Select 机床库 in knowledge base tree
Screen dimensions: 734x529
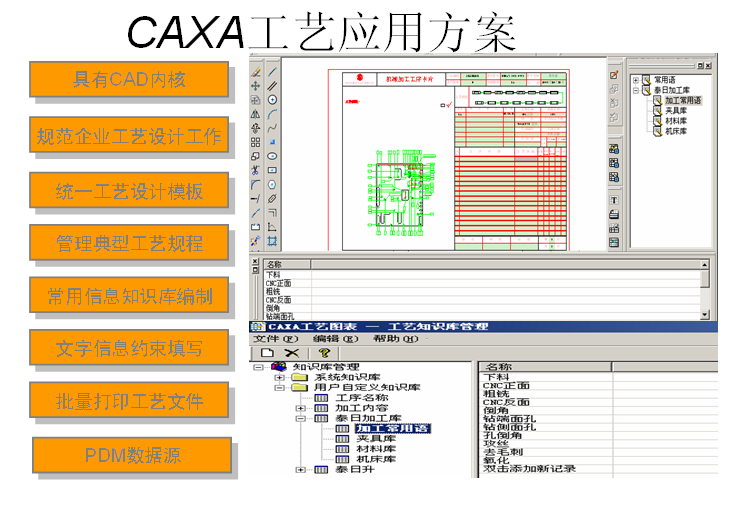(376, 459)
